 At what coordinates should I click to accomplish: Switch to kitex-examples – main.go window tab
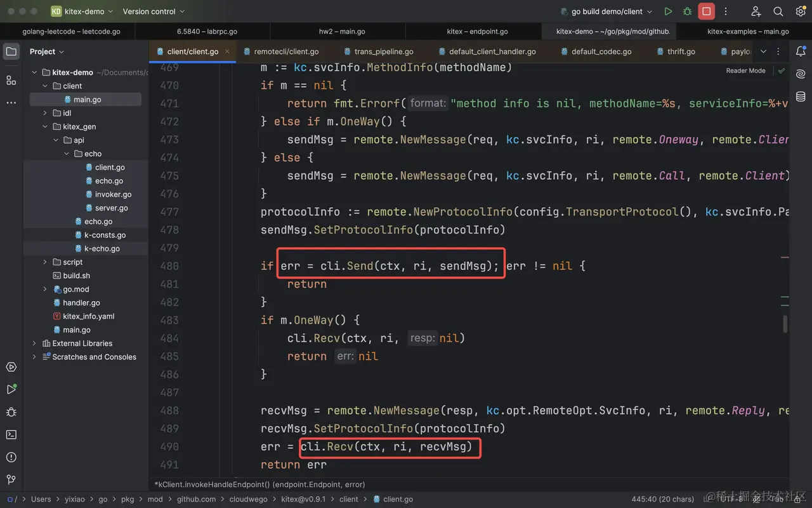[x=748, y=31]
